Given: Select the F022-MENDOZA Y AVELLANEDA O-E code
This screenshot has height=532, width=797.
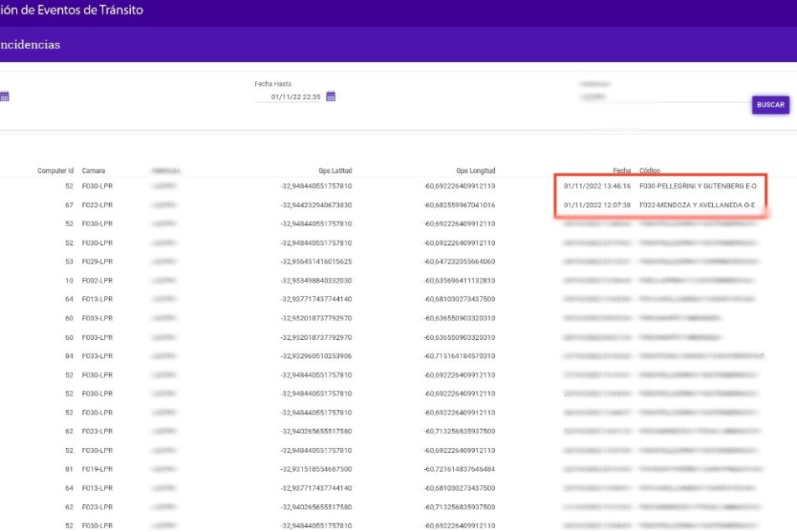Looking at the screenshot, I should pos(696,205).
